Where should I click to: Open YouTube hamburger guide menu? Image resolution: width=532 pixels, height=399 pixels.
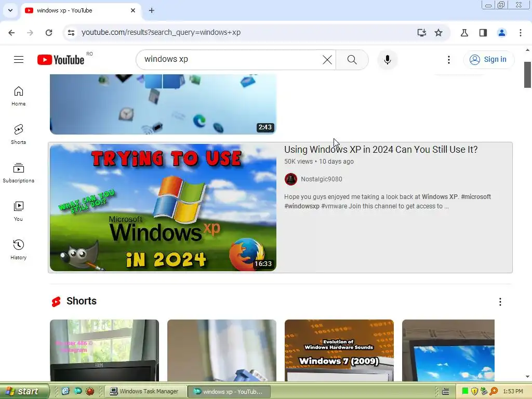[19, 60]
